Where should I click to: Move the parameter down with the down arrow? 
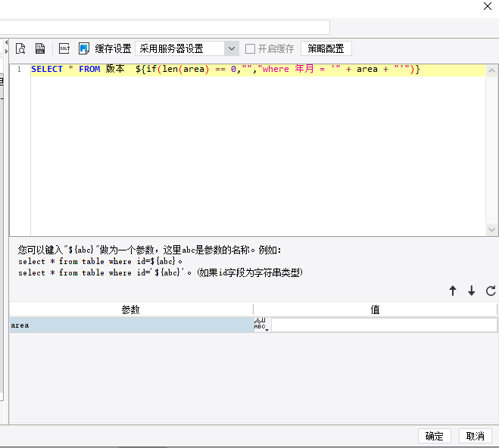(x=471, y=291)
